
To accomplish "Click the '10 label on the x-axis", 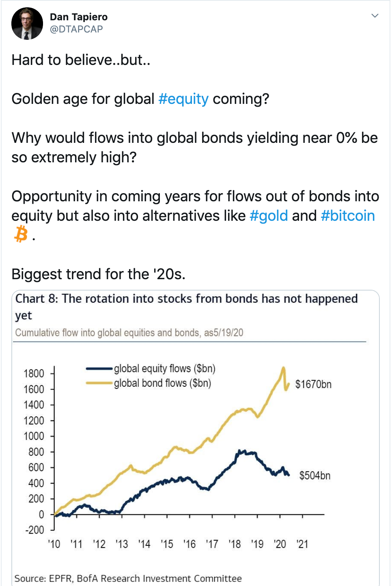I will pos(54,544).
